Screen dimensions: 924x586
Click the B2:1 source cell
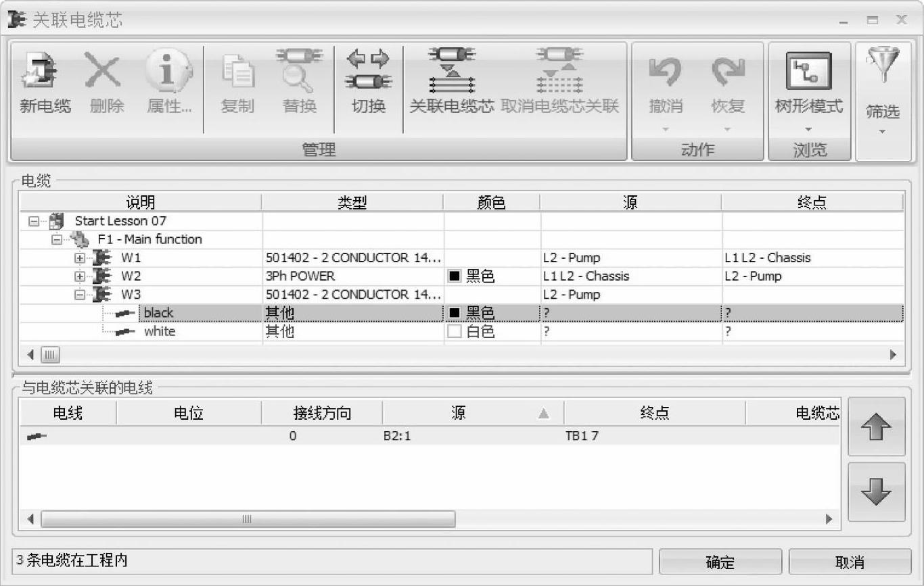point(473,436)
